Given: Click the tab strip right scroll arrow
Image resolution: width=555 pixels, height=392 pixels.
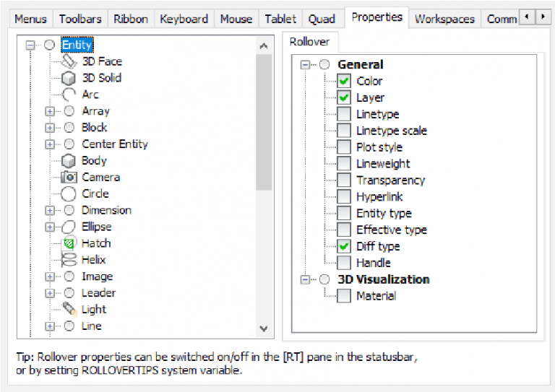Looking at the screenshot, I should (543, 17).
